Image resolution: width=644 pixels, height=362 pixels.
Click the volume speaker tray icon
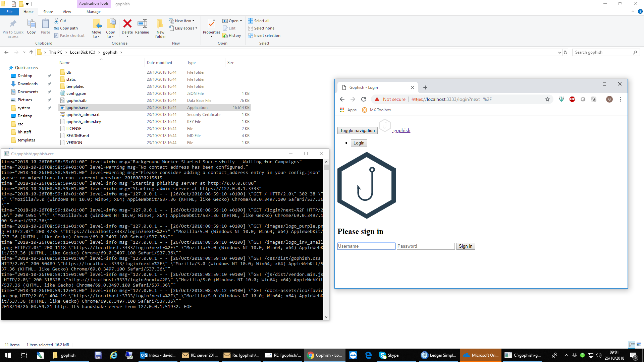599,355
